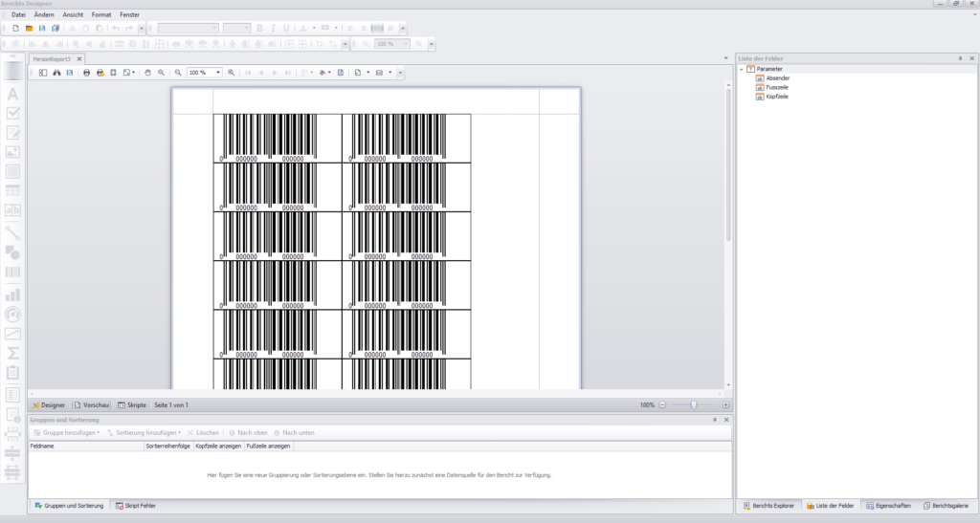Toggle Underline formatting
Image resolution: width=980 pixels, height=523 pixels.
[286, 28]
